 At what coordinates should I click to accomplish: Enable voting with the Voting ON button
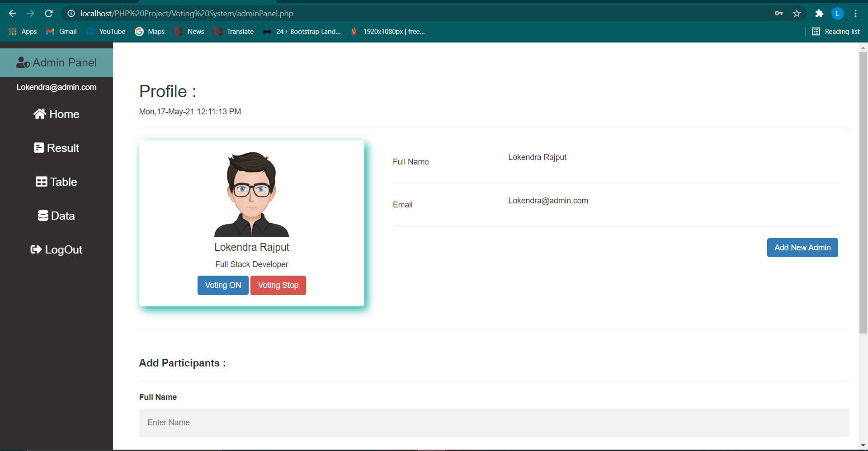click(x=222, y=285)
